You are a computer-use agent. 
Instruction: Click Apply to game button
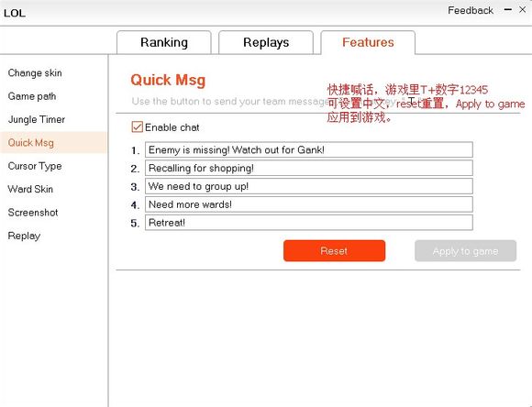[x=466, y=251]
